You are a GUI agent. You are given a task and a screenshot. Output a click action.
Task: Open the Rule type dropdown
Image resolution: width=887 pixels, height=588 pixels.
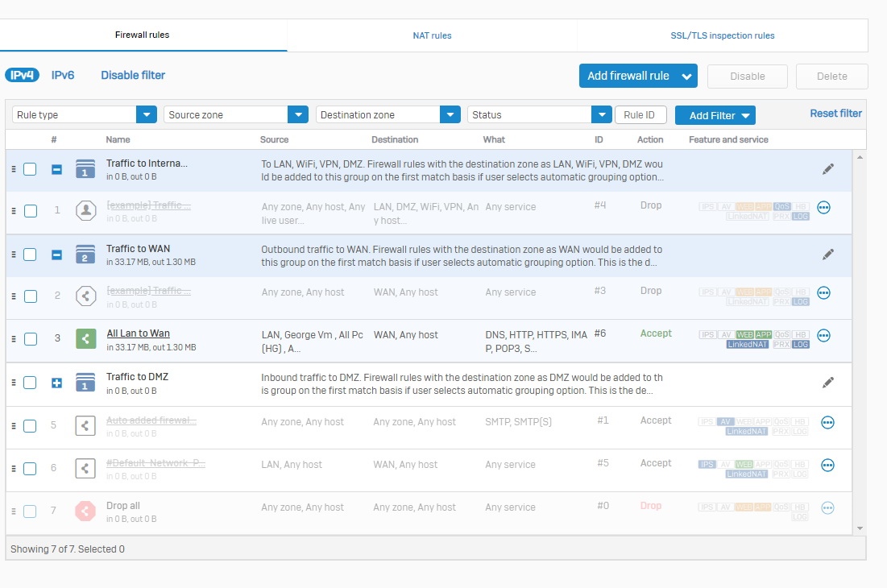coord(85,114)
